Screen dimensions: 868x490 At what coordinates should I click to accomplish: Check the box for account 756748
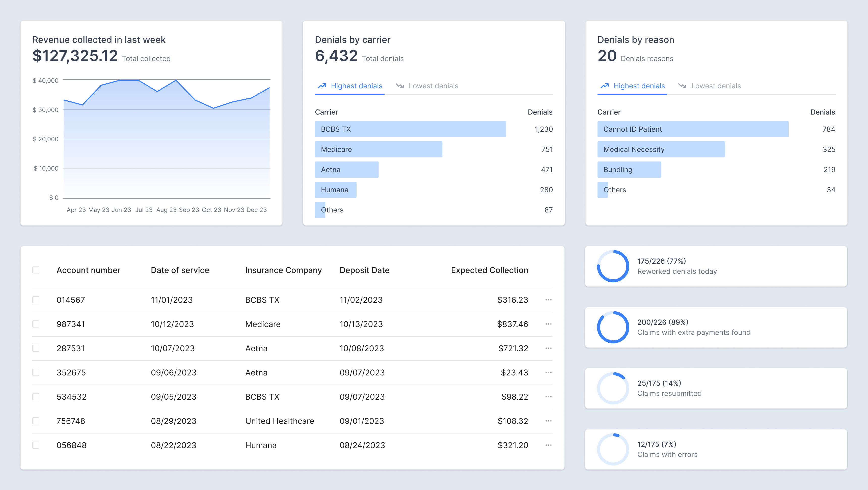(36, 421)
